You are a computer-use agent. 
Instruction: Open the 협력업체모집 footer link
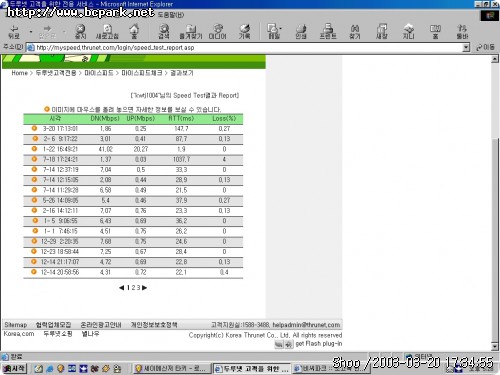click(x=53, y=325)
